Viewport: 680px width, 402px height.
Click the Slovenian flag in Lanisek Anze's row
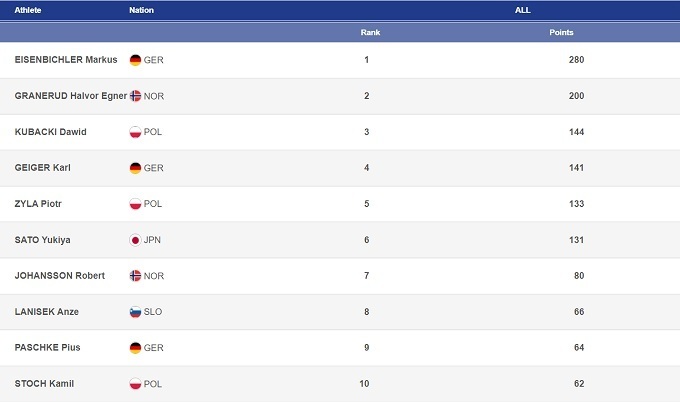click(135, 312)
